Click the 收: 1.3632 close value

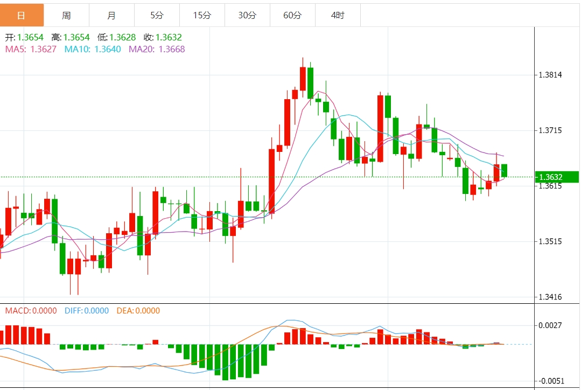point(163,38)
